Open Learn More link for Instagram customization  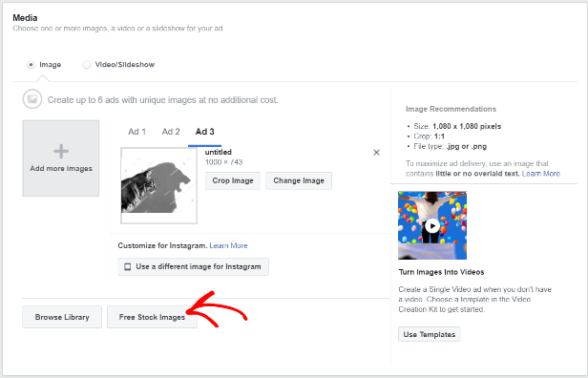228,245
